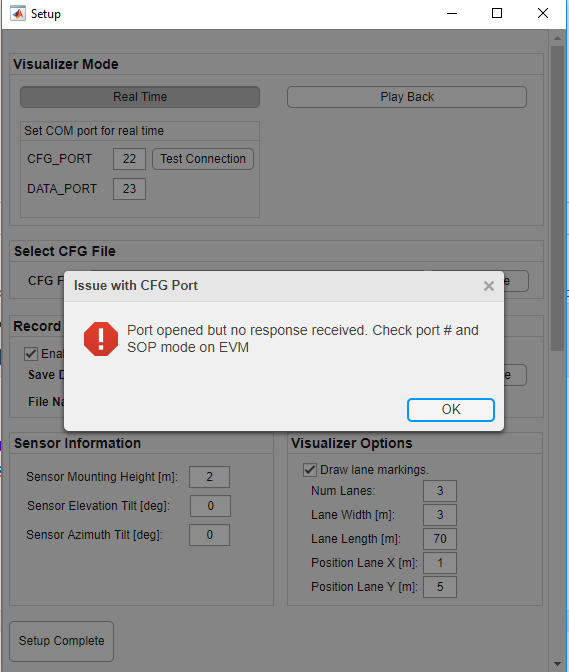Click the CFG_PORT number field
This screenshot has height=672, width=569.
click(129, 159)
